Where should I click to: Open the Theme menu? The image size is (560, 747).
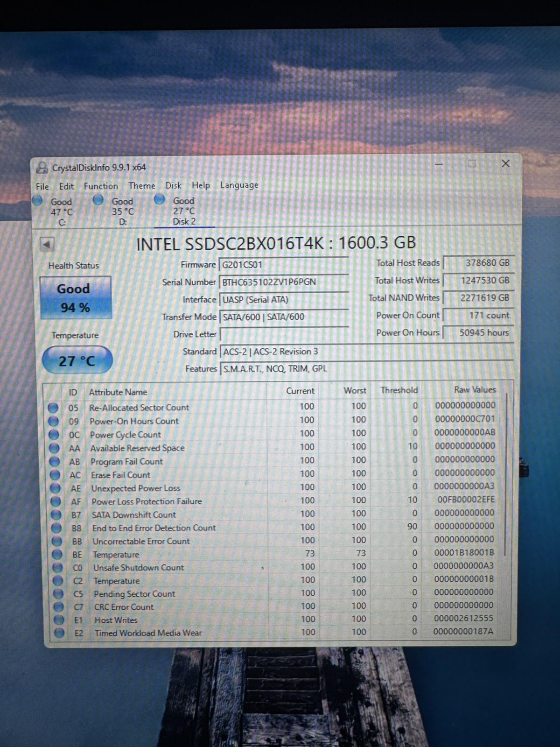pyautogui.click(x=142, y=185)
